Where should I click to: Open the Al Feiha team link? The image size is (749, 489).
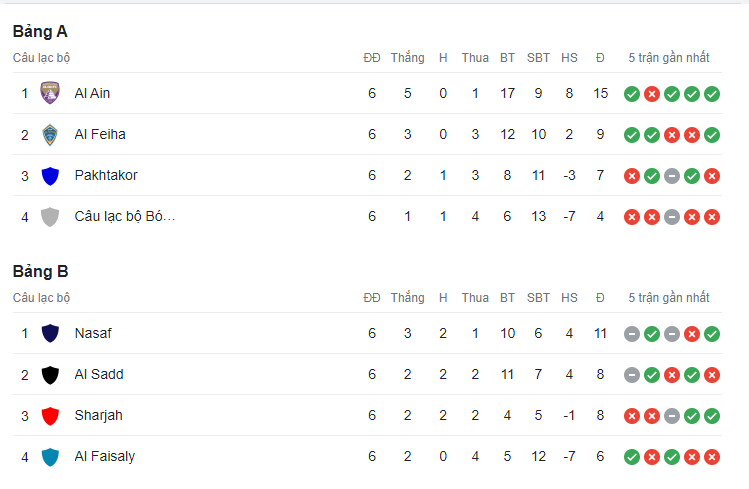(100, 134)
